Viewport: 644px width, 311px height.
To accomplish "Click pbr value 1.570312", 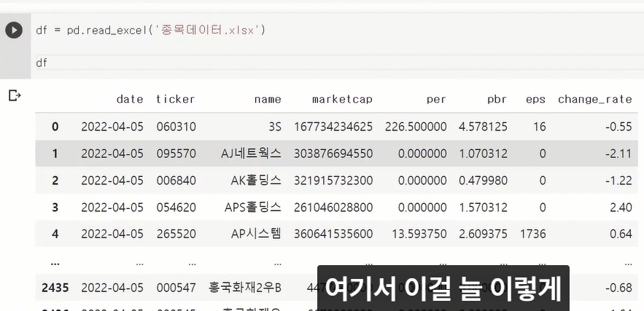I will coord(483,208).
